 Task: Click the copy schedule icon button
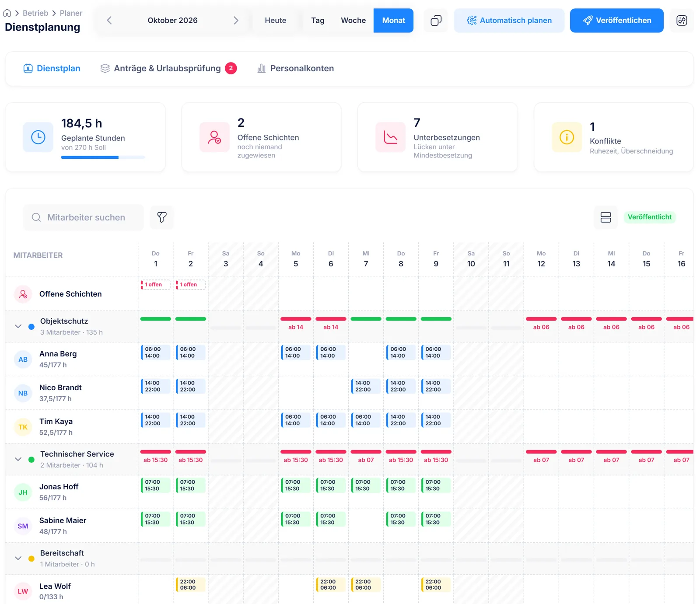[436, 21]
